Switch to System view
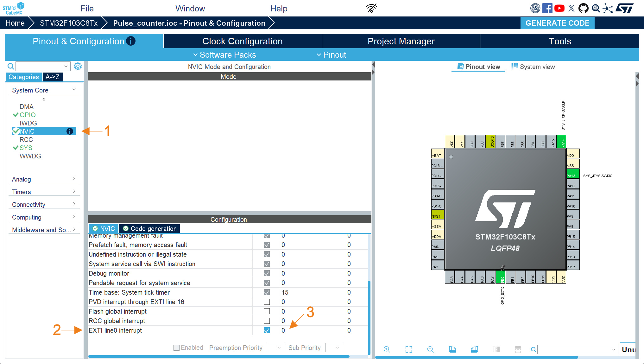Viewport: 644px width, 364px height. (x=533, y=67)
